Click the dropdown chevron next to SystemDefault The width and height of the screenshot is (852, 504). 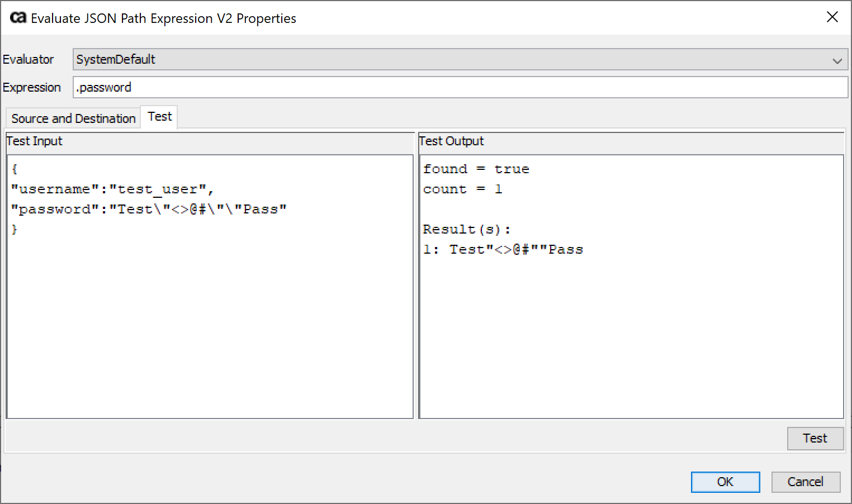coord(837,59)
